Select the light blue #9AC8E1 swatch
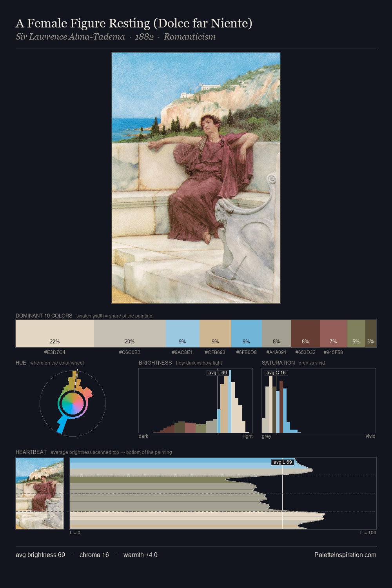 click(x=183, y=334)
